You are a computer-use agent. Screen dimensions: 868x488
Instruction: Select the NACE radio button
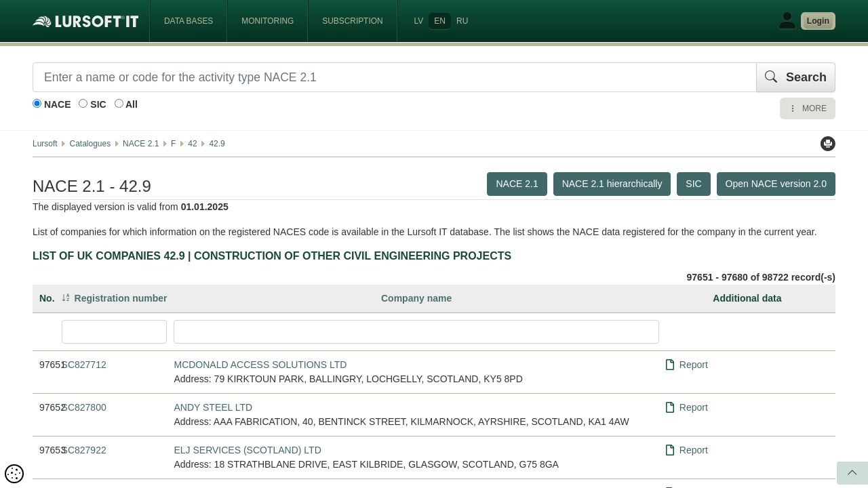(x=37, y=104)
